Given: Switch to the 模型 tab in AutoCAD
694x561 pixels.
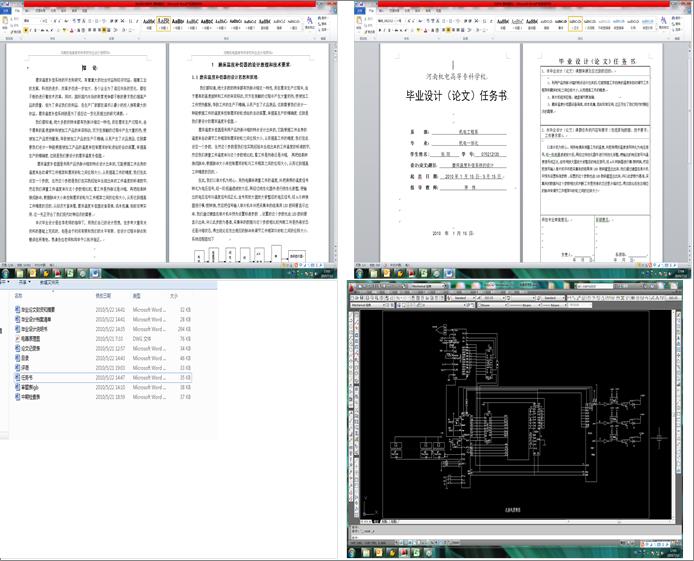Looking at the screenshot, I should tap(377, 522).
